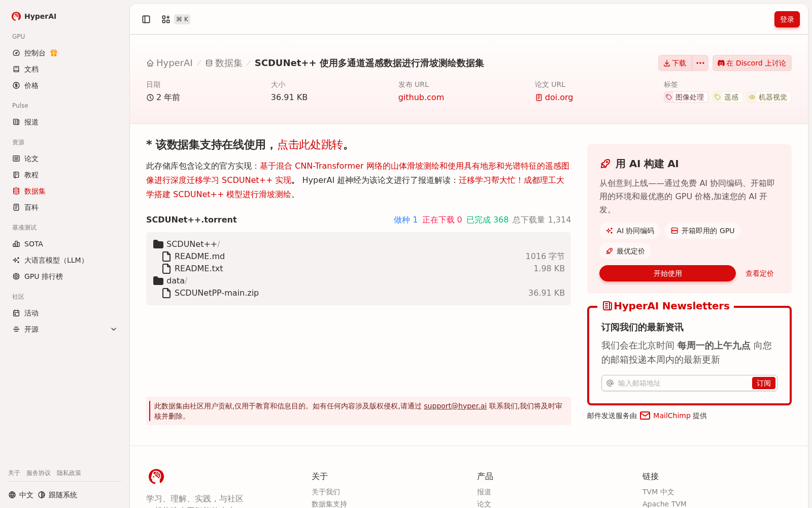Open the command search ⌘K icon
The width and height of the screenshot is (812, 508).
[x=166, y=19]
